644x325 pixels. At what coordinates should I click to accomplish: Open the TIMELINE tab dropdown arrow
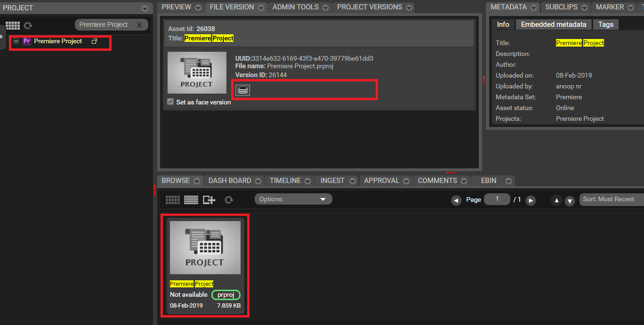307,181
